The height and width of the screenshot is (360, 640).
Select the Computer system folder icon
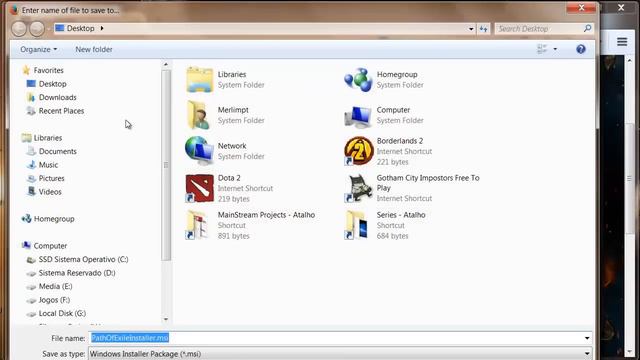point(358,116)
